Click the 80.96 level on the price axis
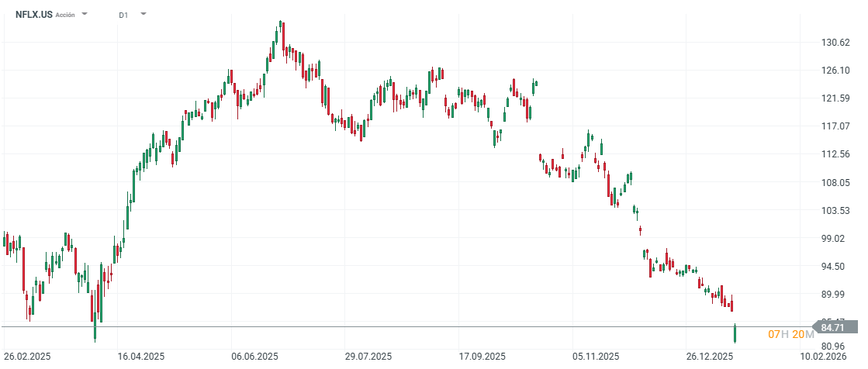868x369 pixels. (x=835, y=347)
